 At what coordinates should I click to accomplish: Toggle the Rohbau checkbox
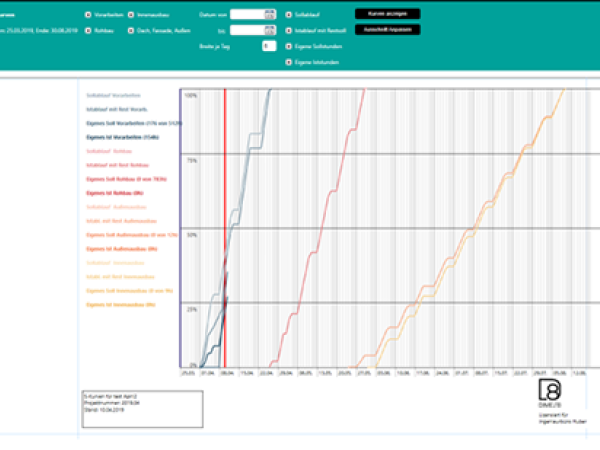tap(88, 31)
